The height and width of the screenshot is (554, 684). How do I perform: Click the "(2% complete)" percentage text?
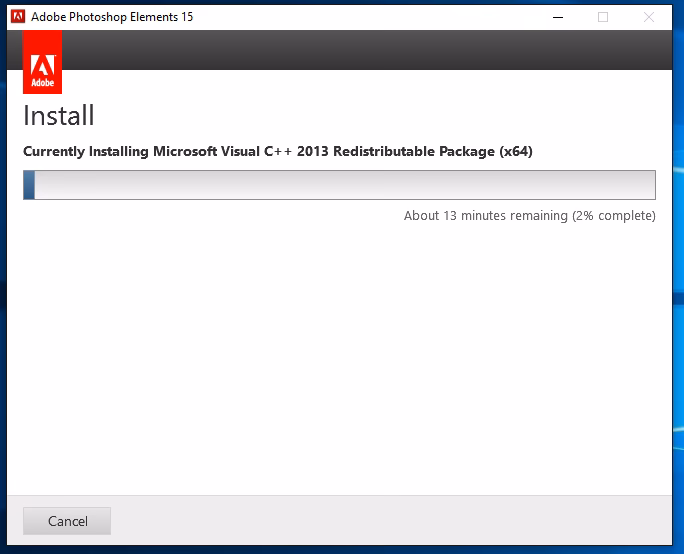coord(614,216)
